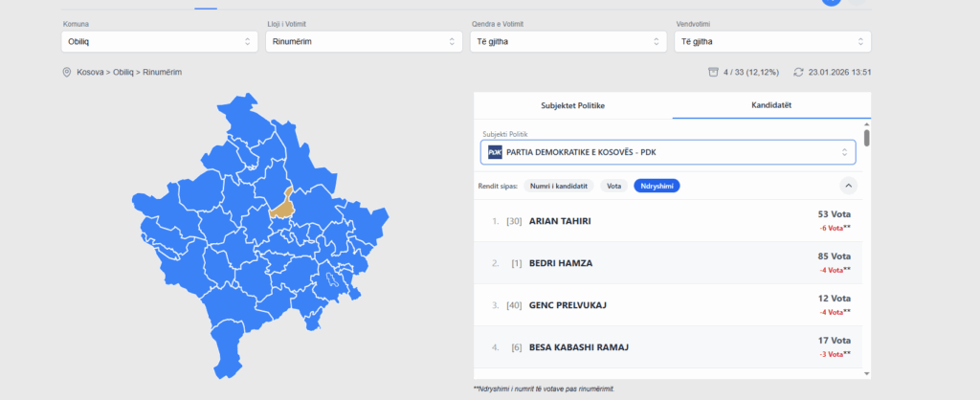Open the Komuna dropdown showing Obiliq
The width and height of the screenshot is (980, 400).
tap(158, 42)
